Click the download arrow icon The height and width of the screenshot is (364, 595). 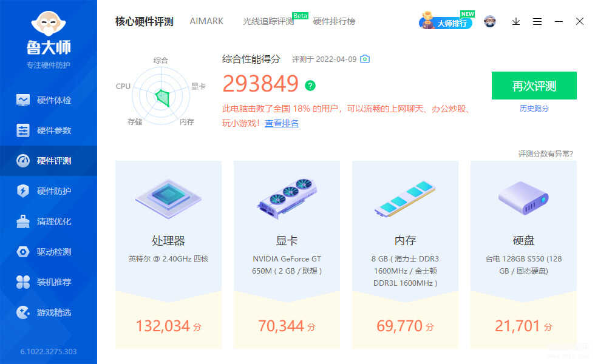[515, 21]
